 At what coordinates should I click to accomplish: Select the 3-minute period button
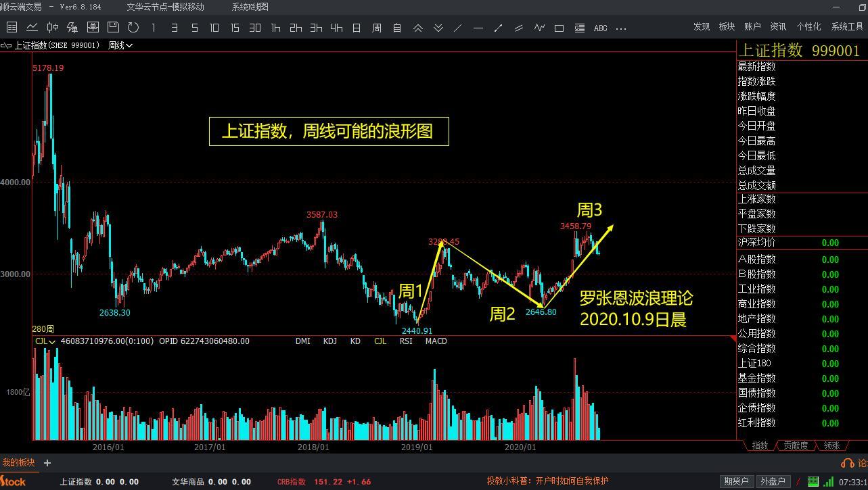[174, 28]
